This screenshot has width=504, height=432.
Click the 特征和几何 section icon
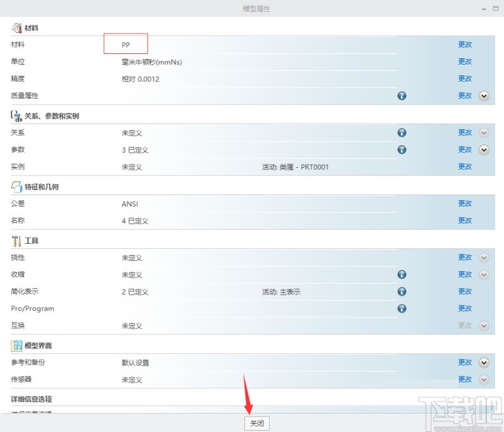tap(16, 187)
